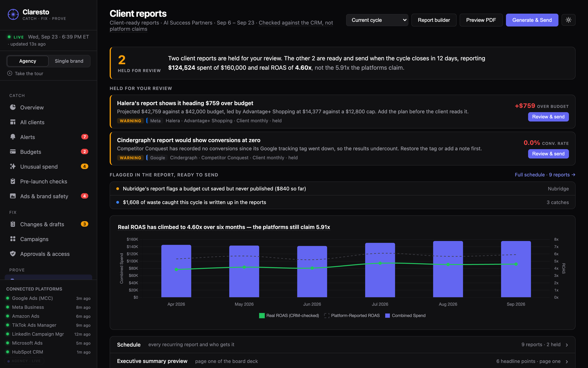Open Pre-launch checks via its clipboard icon

pyautogui.click(x=13, y=181)
